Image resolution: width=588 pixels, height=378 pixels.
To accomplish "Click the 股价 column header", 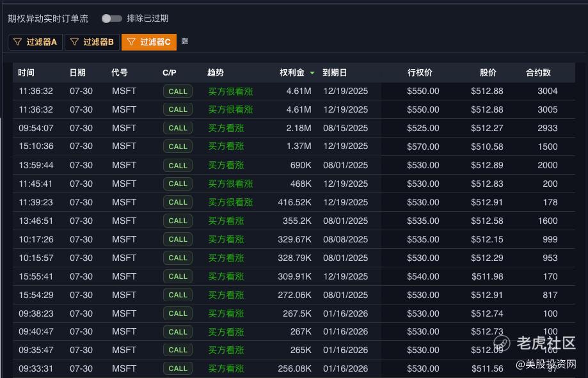I will point(488,73).
